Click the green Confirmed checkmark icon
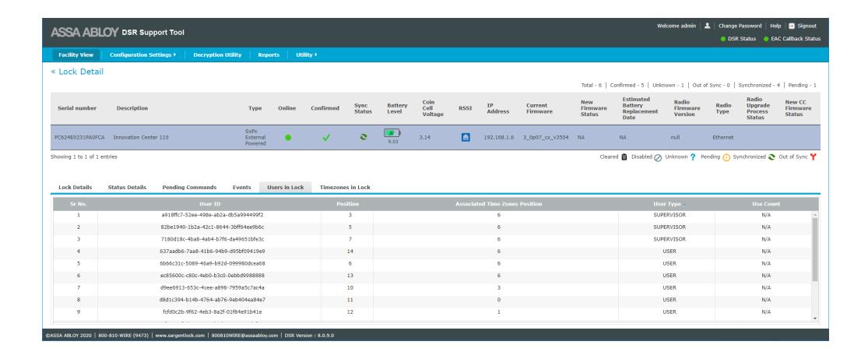This screenshot has width=868, height=359. pyautogui.click(x=326, y=137)
